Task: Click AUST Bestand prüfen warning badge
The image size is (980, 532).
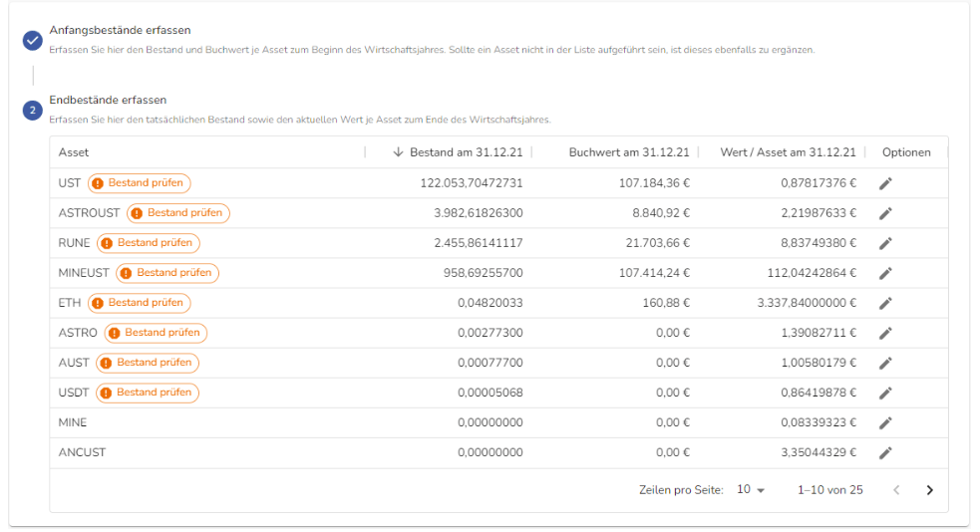Action: (x=148, y=363)
